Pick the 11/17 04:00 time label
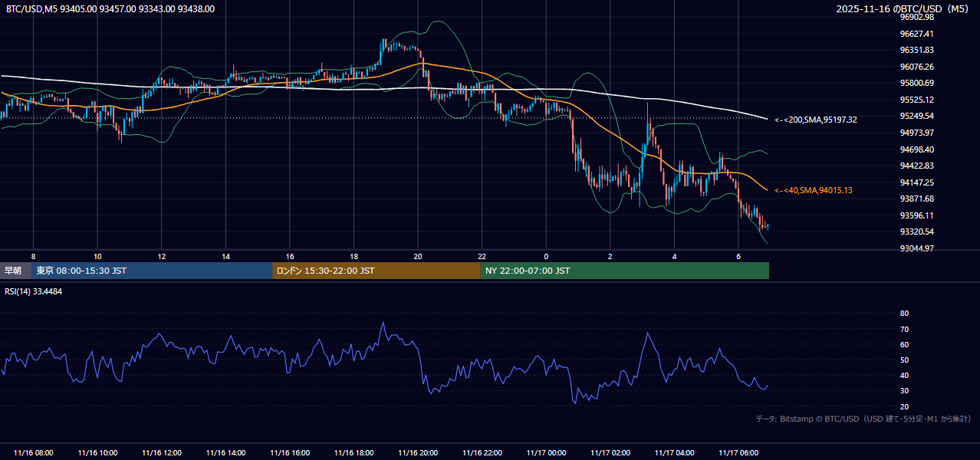The width and height of the screenshot is (980, 460). 674,453
